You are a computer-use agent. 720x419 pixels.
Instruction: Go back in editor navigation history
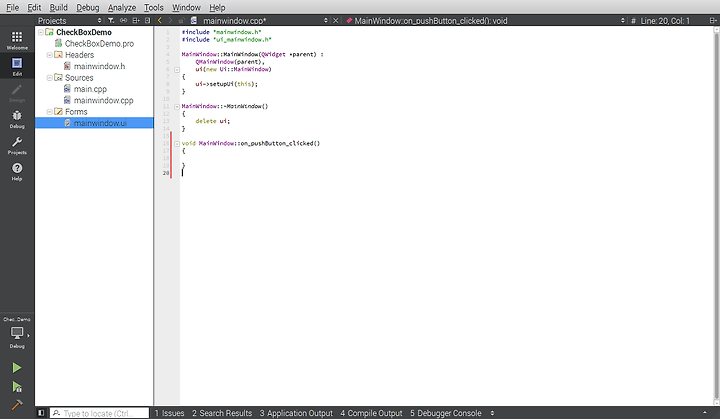160,20
